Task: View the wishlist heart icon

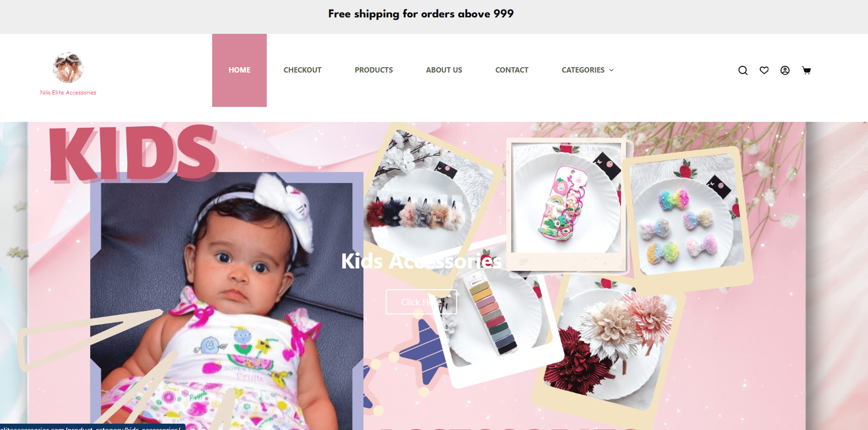Action: pos(764,70)
